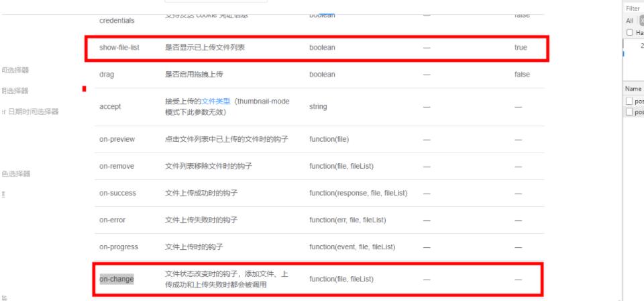The image size is (644, 301).
Task: Select the second pos request file icon
Action: click(x=629, y=112)
